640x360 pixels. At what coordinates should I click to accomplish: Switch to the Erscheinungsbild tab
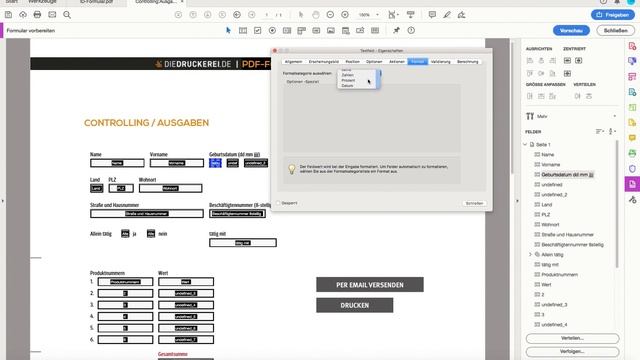click(x=324, y=62)
